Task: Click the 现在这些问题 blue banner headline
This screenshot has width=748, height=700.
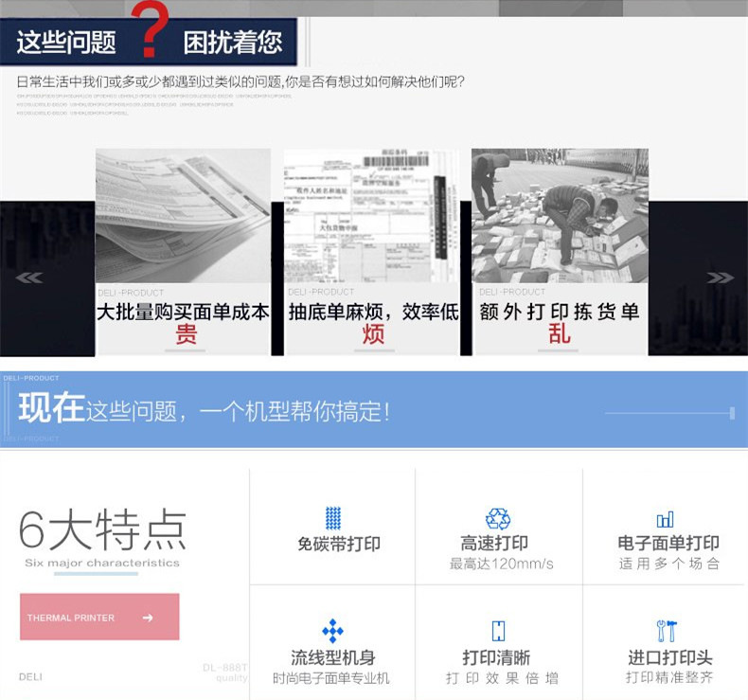Action: [205, 409]
